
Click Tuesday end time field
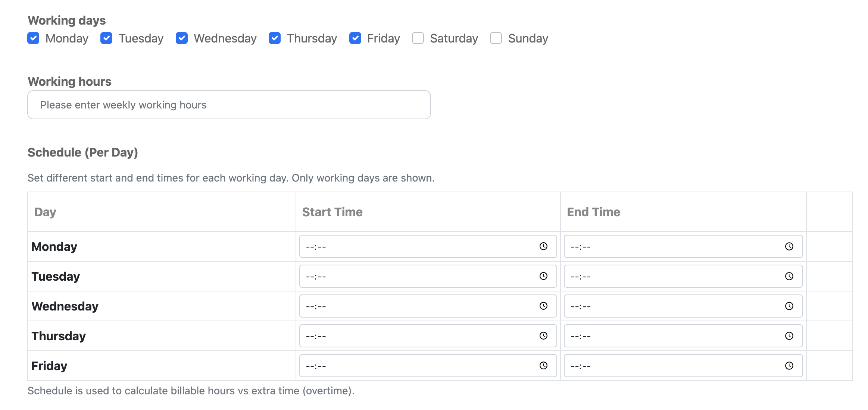[683, 276]
